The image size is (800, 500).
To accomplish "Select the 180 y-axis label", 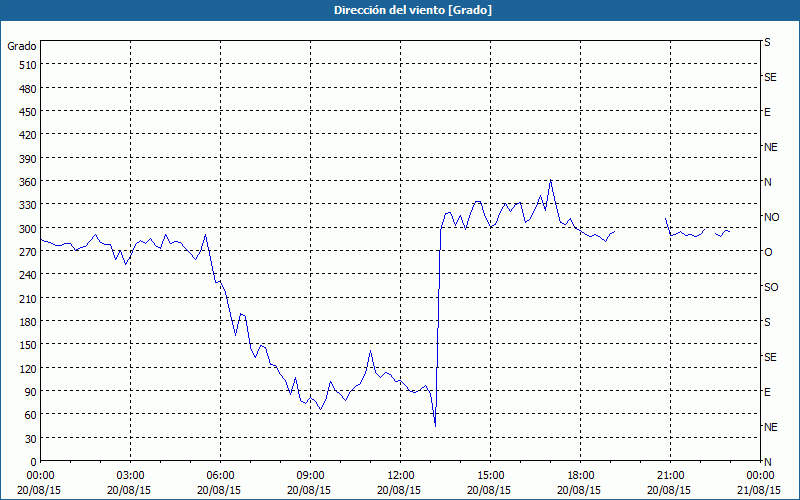I will point(28,322).
